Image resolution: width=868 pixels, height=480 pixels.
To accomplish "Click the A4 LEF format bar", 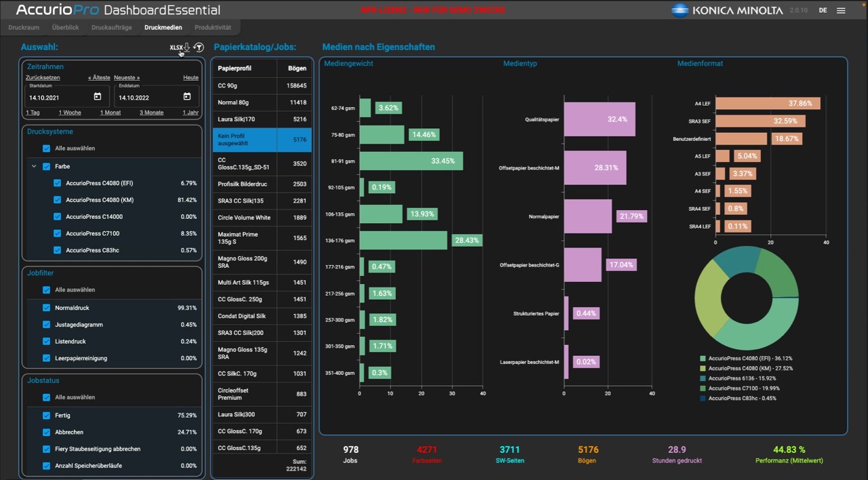I will coord(768,103).
